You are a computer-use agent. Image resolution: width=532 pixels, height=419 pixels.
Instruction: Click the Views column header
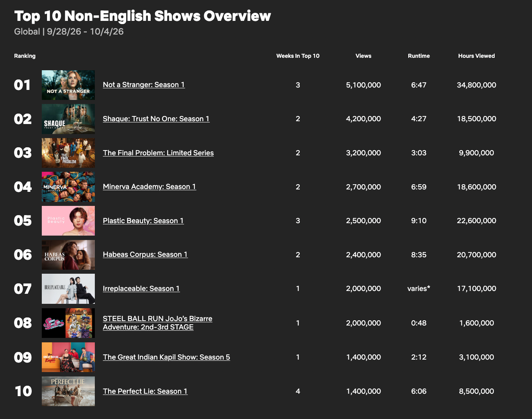pyautogui.click(x=363, y=56)
